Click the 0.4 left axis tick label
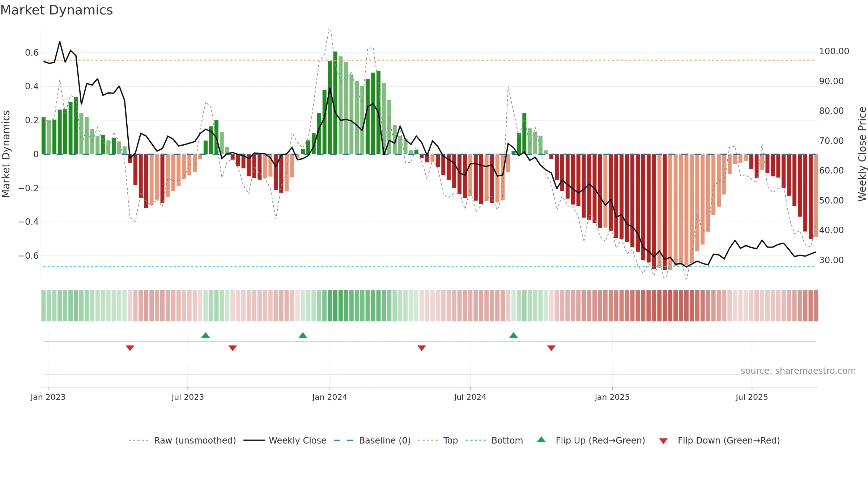 tap(32, 86)
